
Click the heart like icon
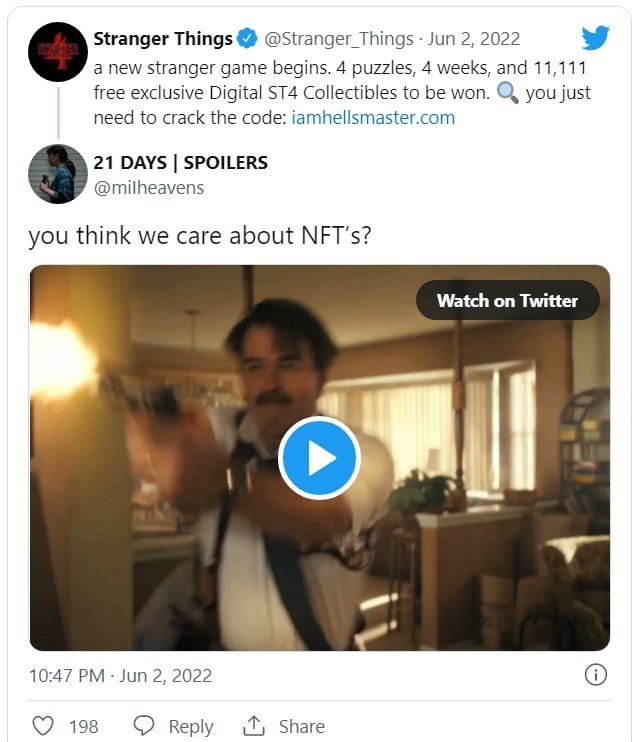43,726
